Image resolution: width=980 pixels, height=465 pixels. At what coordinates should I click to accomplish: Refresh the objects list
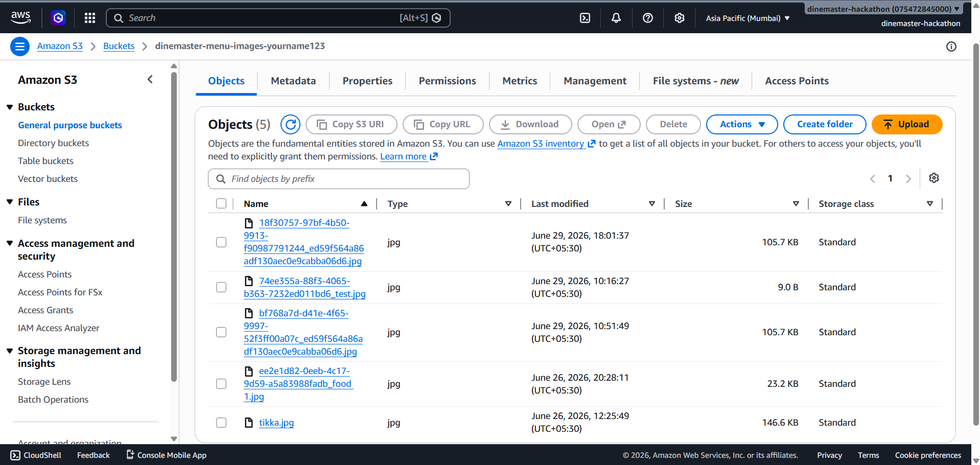point(291,124)
